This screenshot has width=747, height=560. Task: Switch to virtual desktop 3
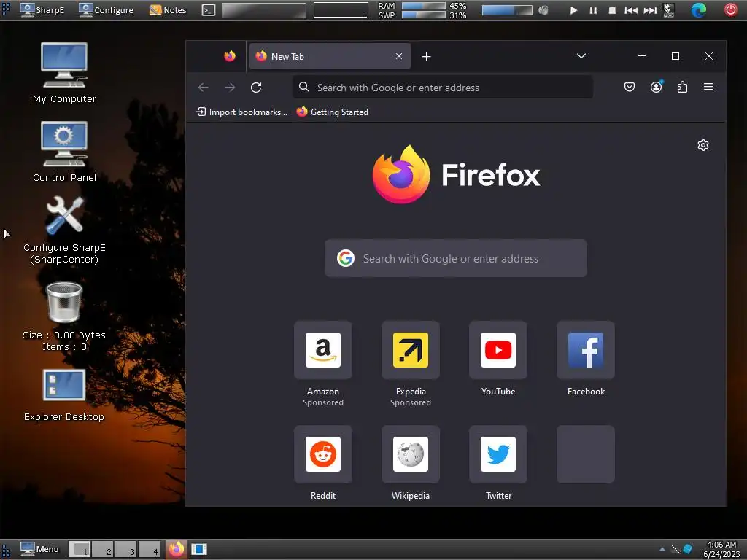click(x=125, y=549)
